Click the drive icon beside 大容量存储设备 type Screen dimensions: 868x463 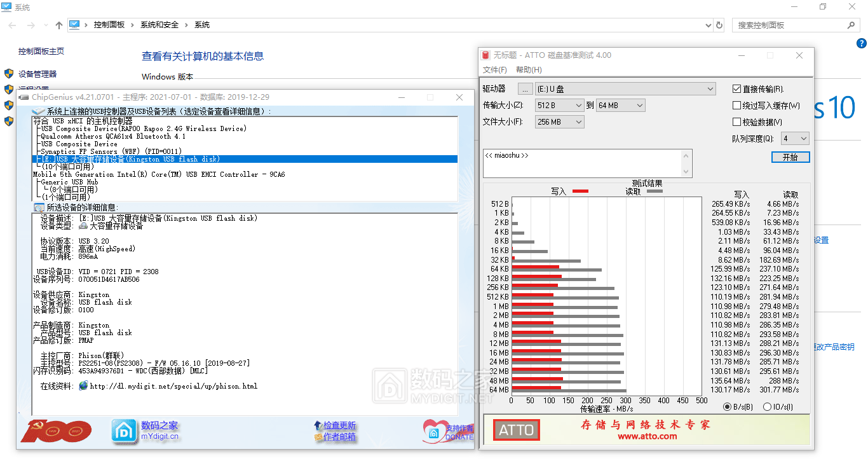[x=83, y=226]
